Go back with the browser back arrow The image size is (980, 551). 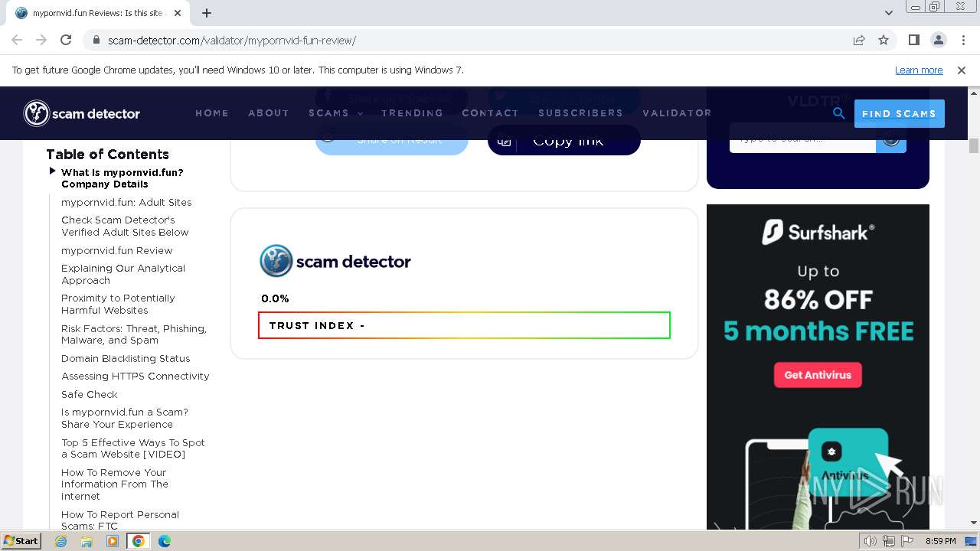17,40
